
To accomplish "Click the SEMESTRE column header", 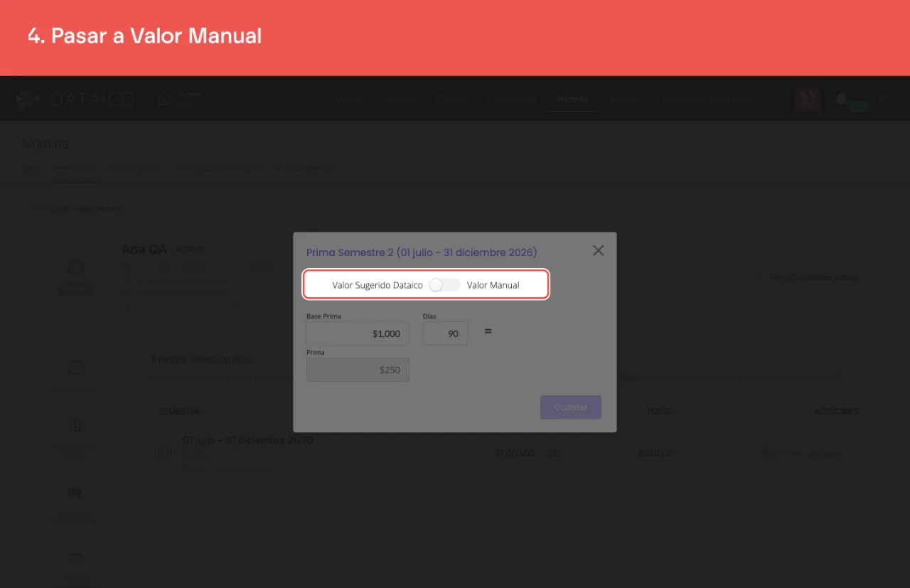I will point(179,411).
